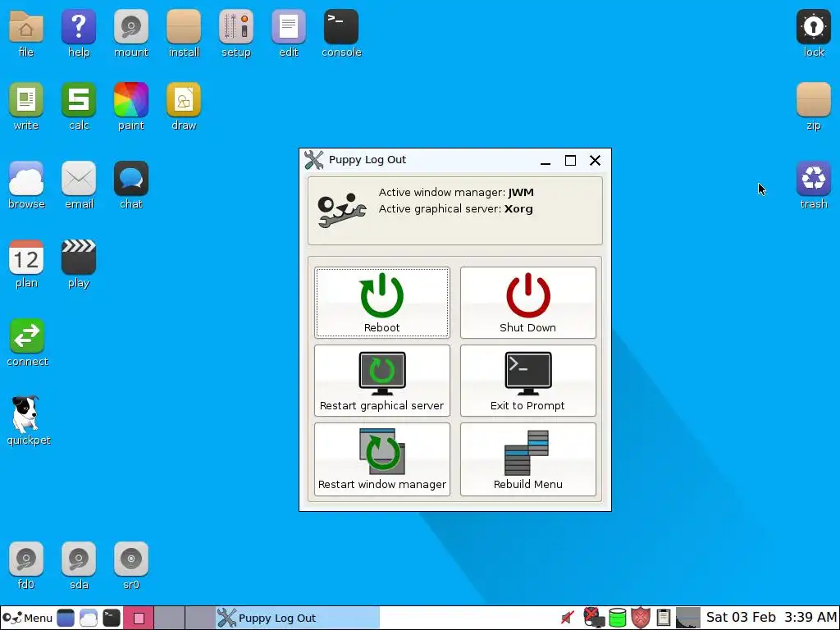840x630 pixels.
Task: Close the Puppy Log Out window
Action: point(595,160)
